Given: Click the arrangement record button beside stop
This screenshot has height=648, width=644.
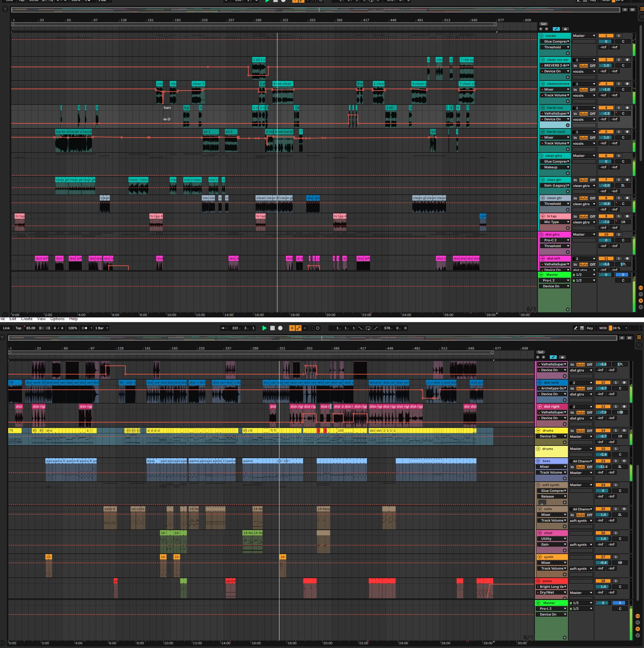Looking at the screenshot, I should click(x=280, y=328).
